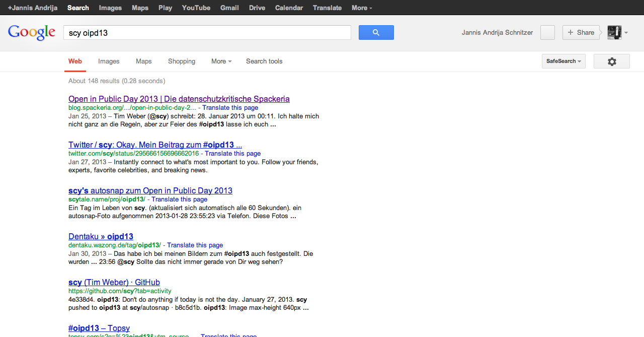Switch to the Shopping results tab
Screen dimensions: 644x337
click(x=182, y=61)
